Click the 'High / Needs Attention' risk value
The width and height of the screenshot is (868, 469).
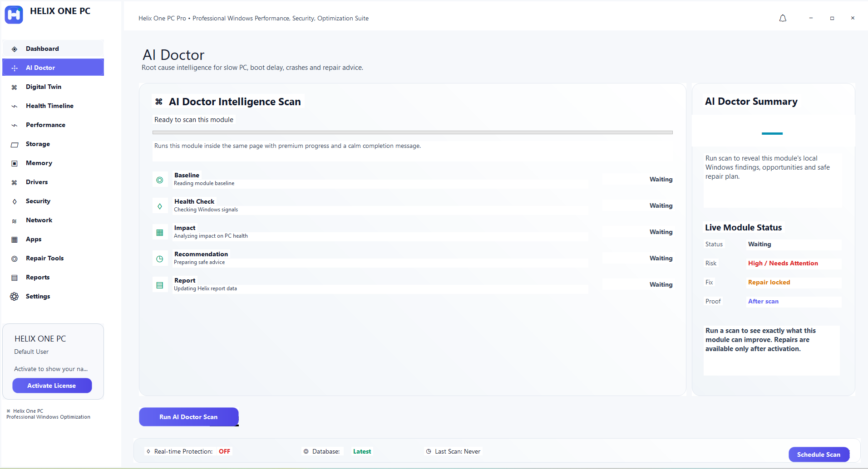pos(783,263)
